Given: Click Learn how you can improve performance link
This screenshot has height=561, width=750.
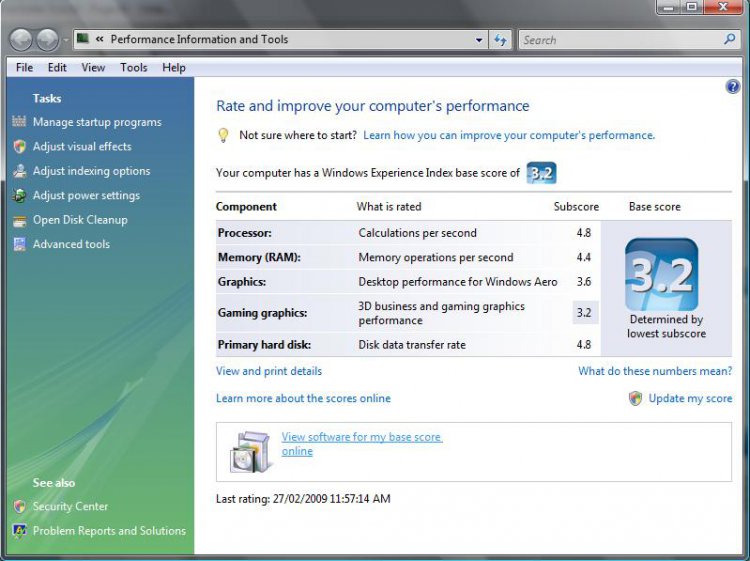Looking at the screenshot, I should 509,135.
